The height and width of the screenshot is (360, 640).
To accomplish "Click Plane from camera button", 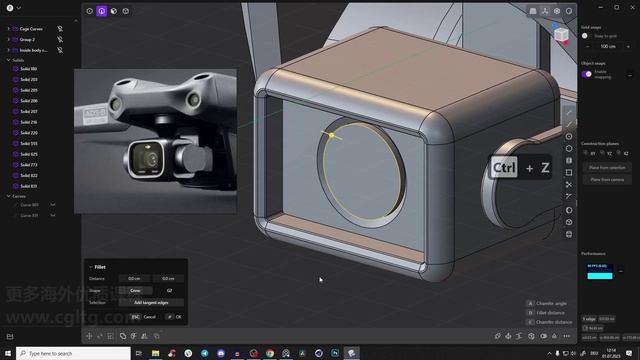I will point(607,179).
